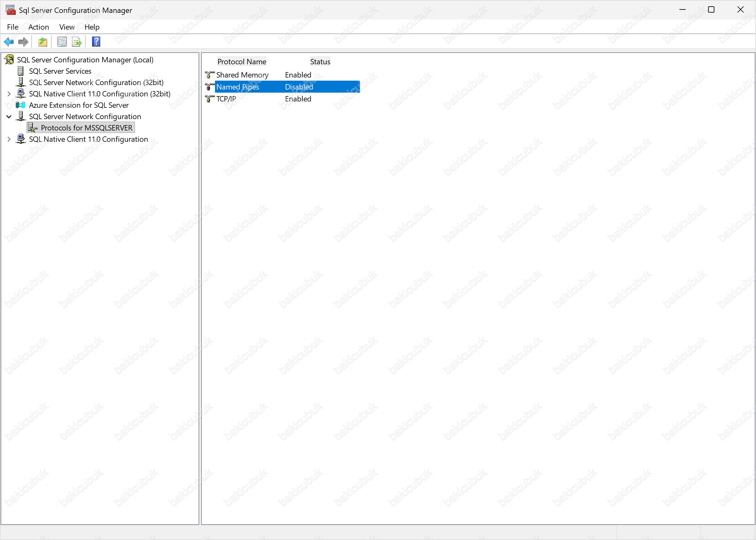The width and height of the screenshot is (756, 540).
Task: Click the Export List toolbar icon
Action: tap(77, 42)
